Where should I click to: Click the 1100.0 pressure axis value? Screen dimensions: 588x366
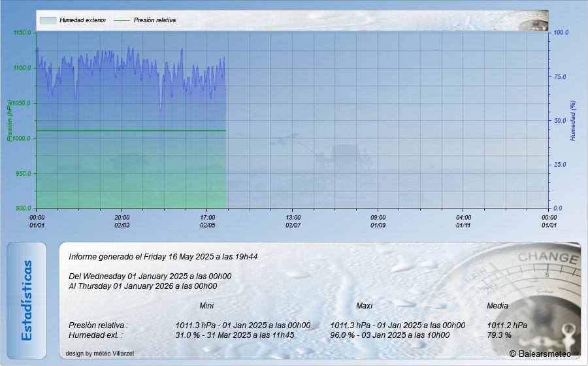pyautogui.click(x=22, y=68)
